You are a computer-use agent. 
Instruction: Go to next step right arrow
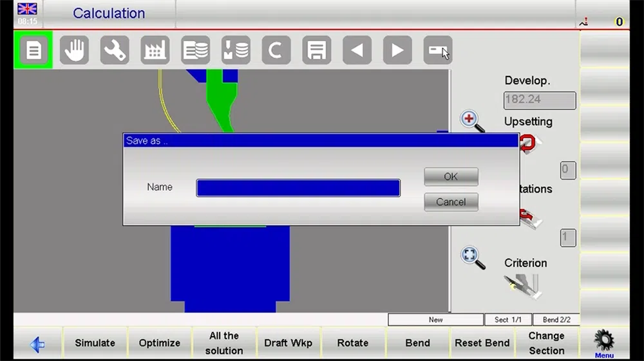coord(397,50)
